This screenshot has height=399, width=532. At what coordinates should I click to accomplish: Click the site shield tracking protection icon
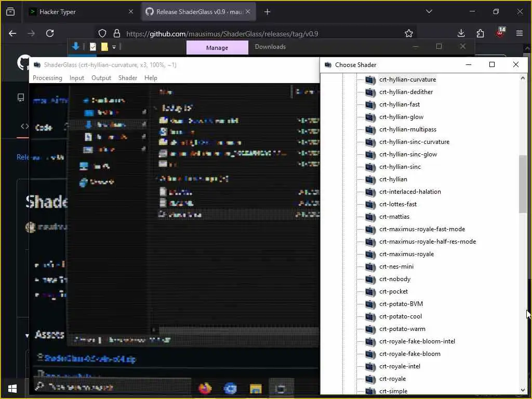(x=102, y=33)
